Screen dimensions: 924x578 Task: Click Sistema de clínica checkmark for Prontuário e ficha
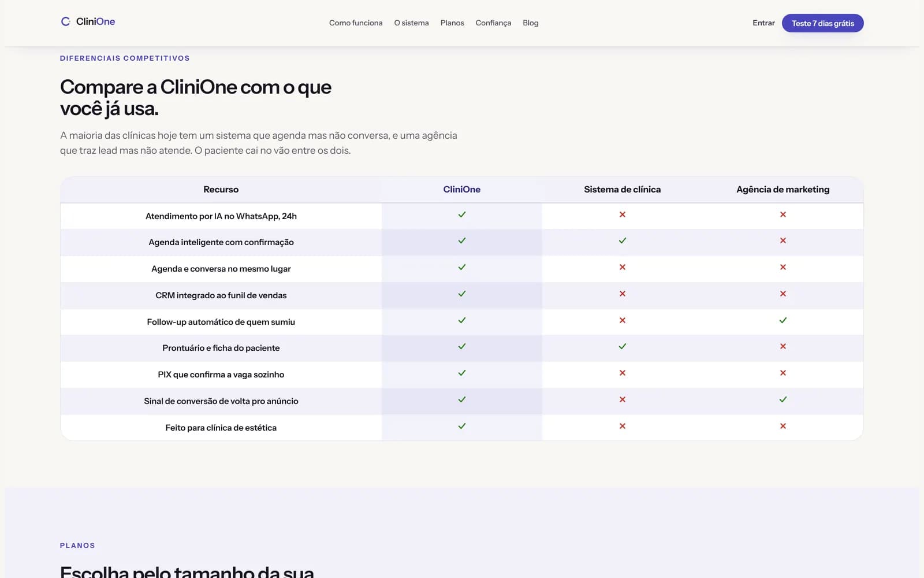[x=623, y=346]
